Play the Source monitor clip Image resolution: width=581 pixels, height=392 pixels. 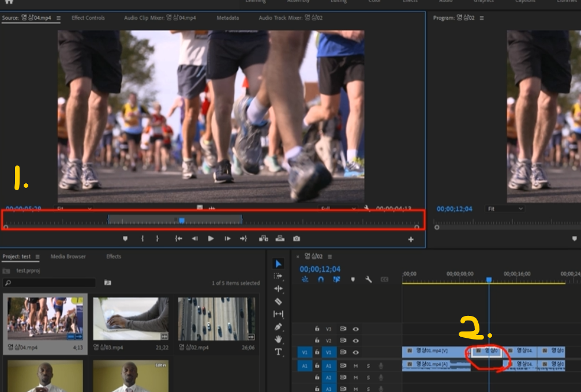[211, 239]
